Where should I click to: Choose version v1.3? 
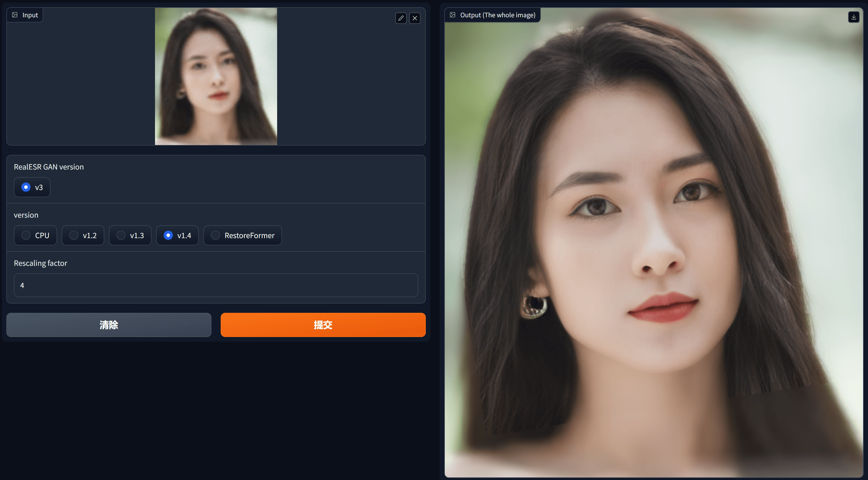point(121,235)
